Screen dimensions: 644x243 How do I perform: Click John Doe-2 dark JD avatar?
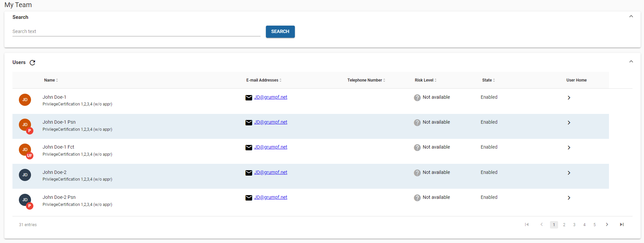(x=25, y=175)
